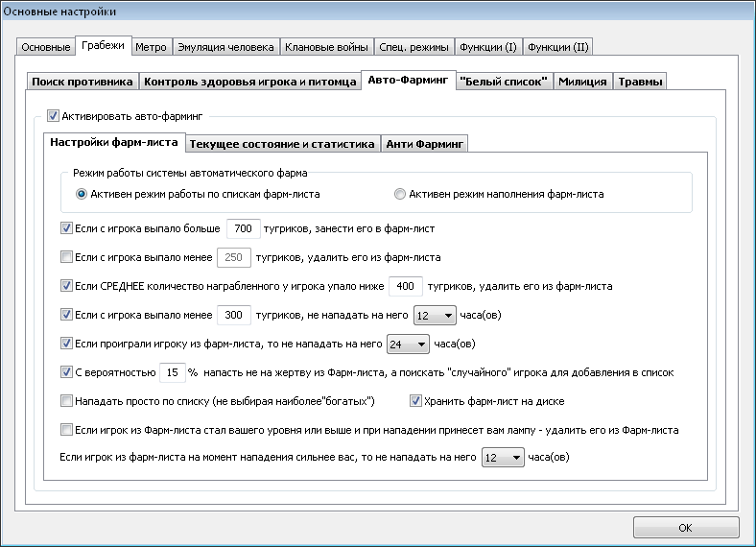Toggle the С вероятностью checkbox
The height and width of the screenshot is (547, 756).
coord(66,372)
